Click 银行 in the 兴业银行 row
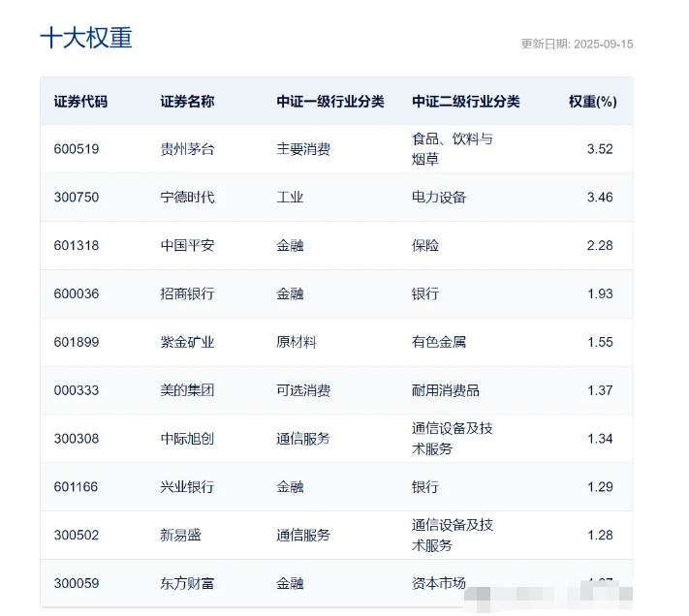The image size is (689, 616). pyautogui.click(x=424, y=487)
